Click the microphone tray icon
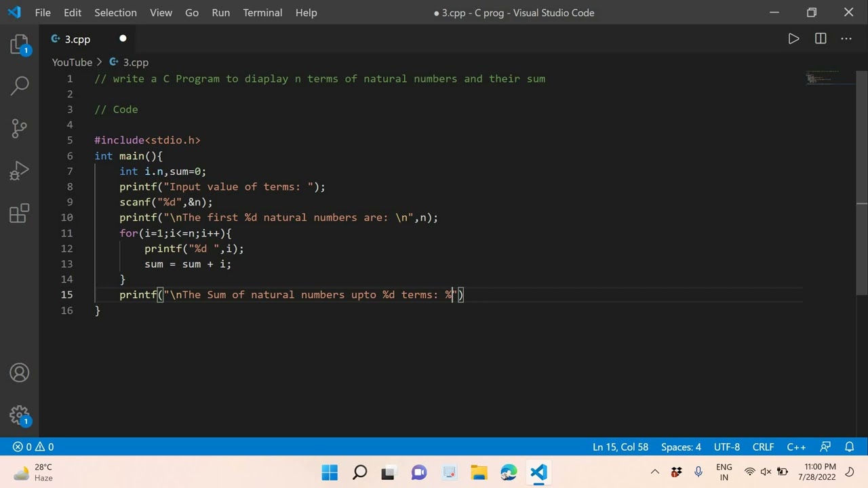The width and height of the screenshot is (868, 488). coord(698,472)
